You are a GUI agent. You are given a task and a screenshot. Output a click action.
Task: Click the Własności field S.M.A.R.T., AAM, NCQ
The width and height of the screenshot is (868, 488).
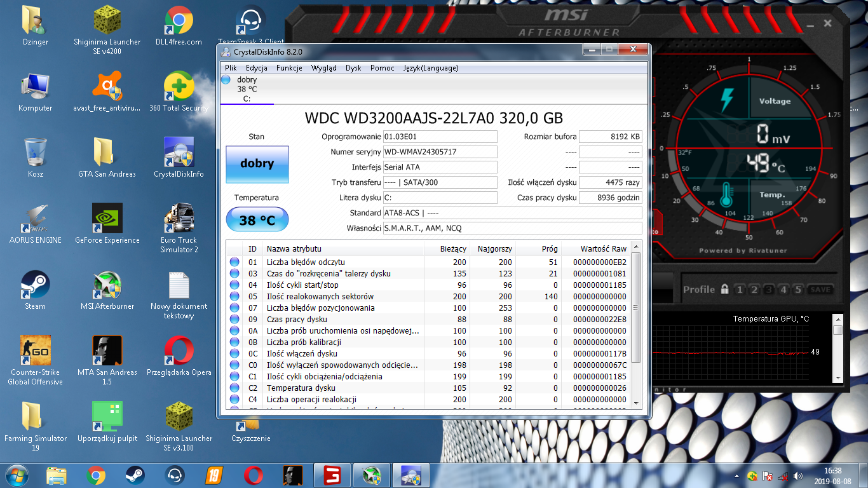pyautogui.click(x=512, y=228)
